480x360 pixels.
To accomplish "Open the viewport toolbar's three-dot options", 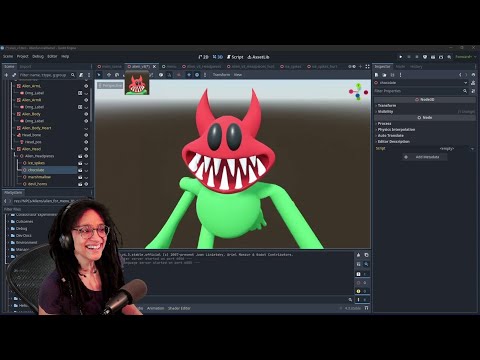I will (205, 75).
